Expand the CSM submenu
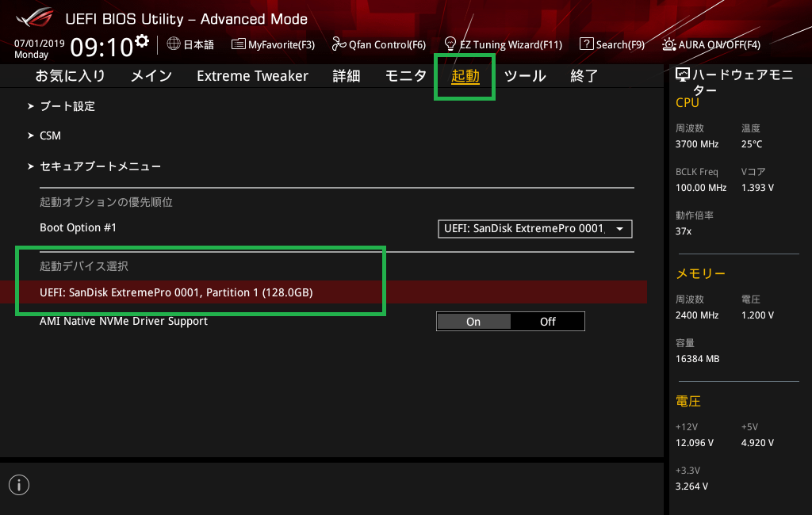This screenshot has width=812, height=515. [50, 135]
